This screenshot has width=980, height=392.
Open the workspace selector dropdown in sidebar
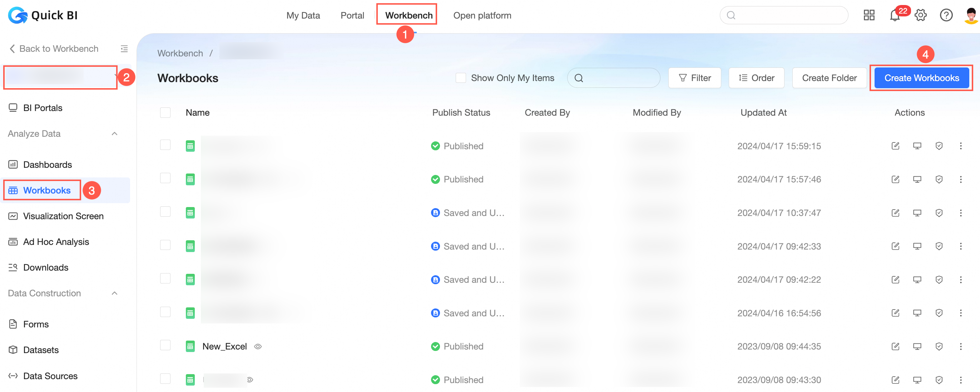click(x=60, y=77)
